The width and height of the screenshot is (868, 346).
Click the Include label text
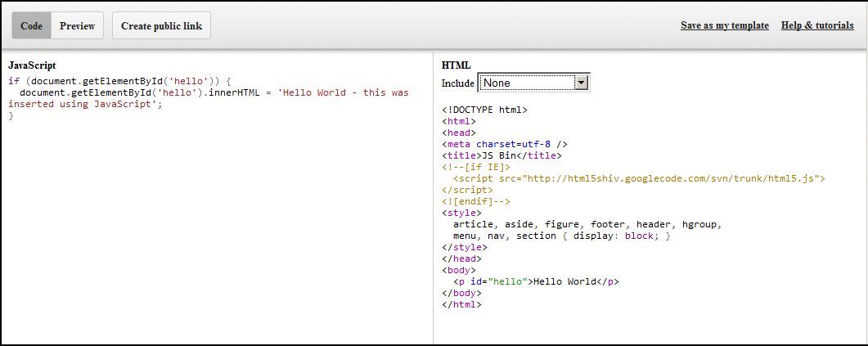pos(458,83)
